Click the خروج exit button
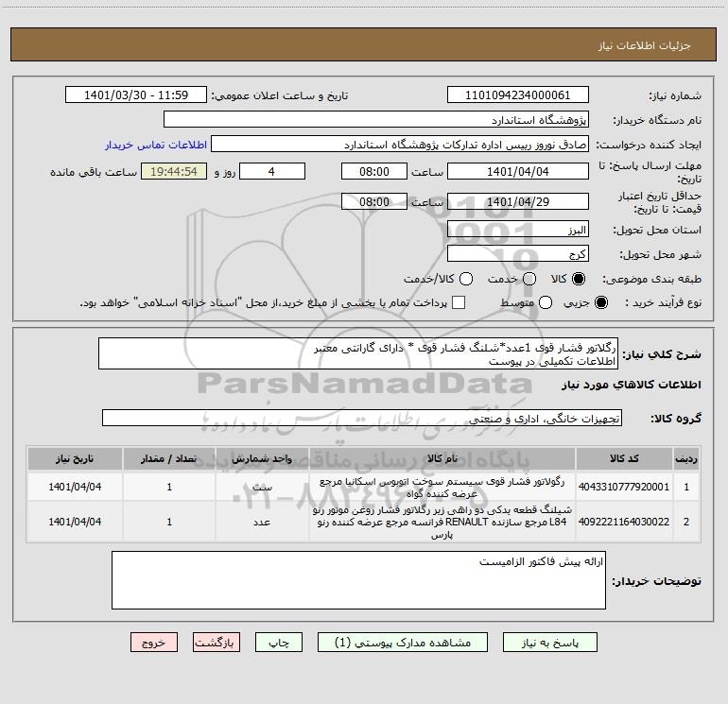 [154, 643]
